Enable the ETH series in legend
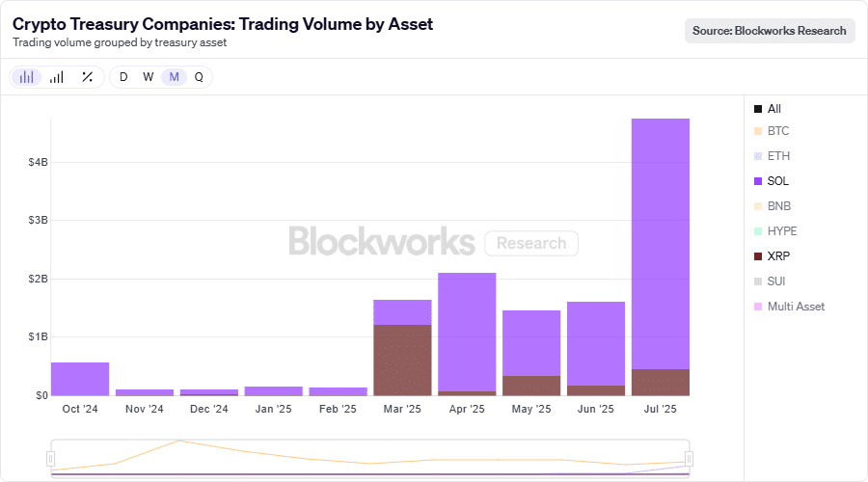This screenshot has height=482, width=868. (777, 155)
